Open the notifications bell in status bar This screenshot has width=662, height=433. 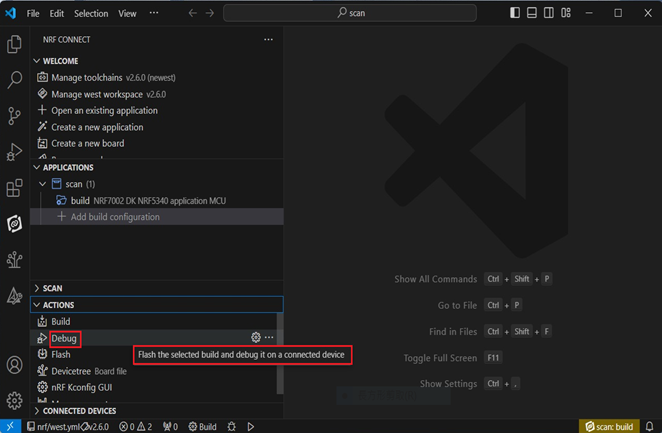point(649,427)
